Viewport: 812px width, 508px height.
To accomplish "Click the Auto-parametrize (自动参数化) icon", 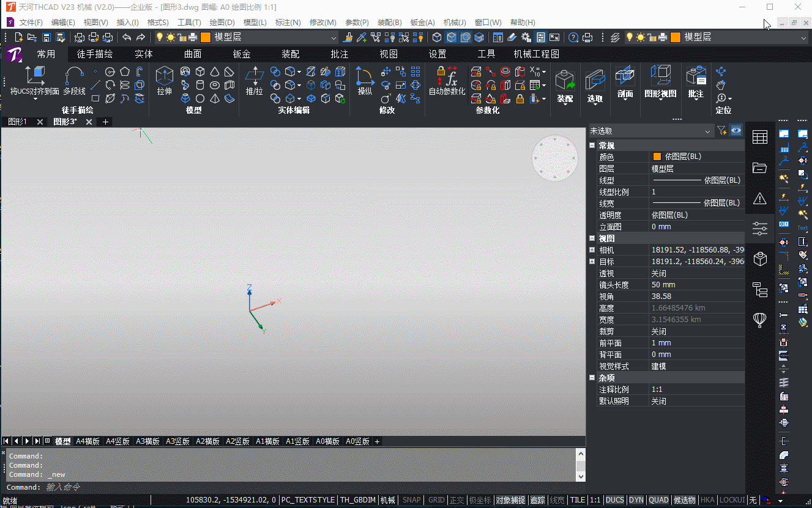I will pos(447,81).
